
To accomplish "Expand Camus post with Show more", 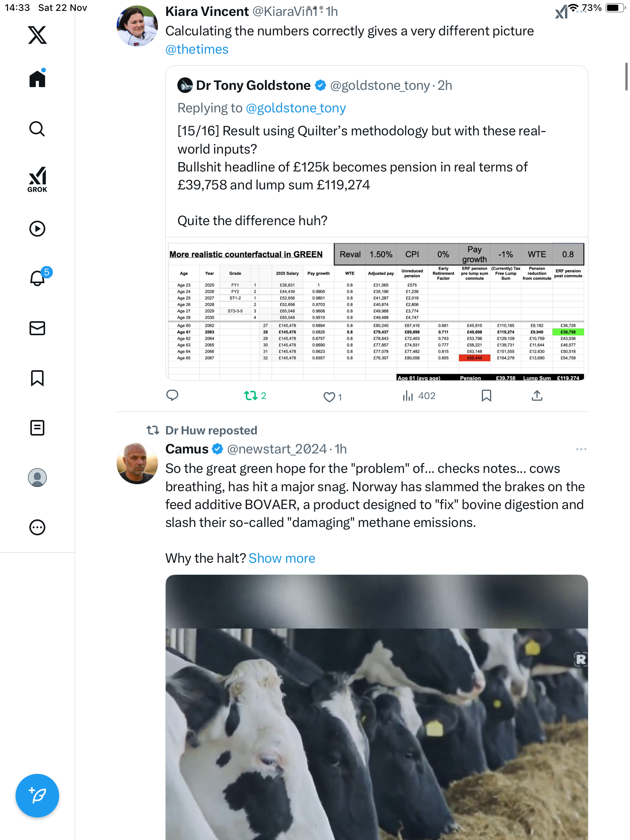I will click(x=282, y=558).
